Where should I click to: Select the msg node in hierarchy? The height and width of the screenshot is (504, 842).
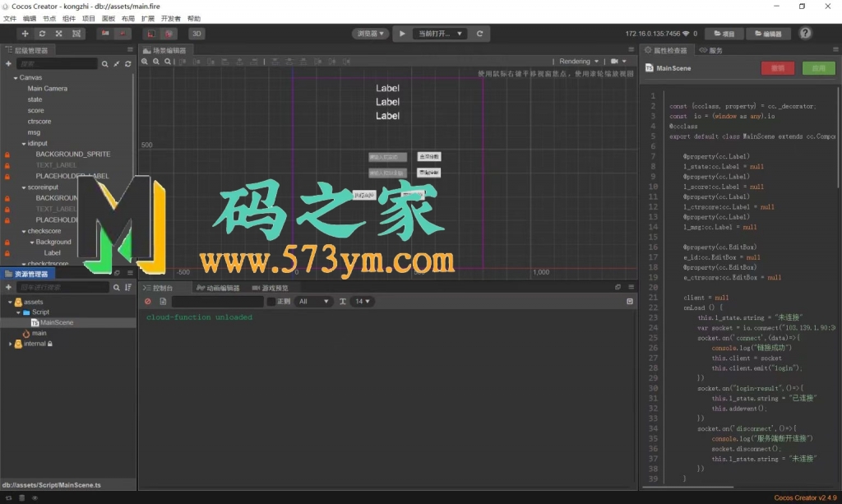click(34, 132)
